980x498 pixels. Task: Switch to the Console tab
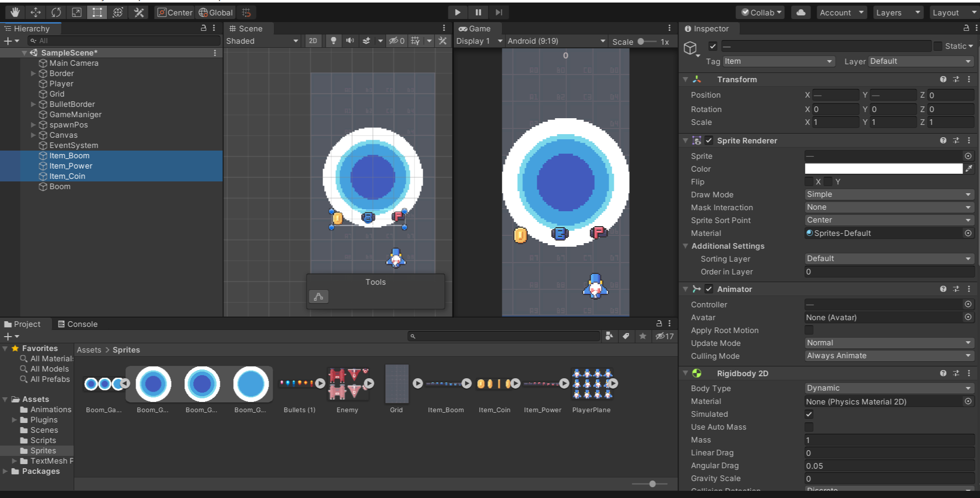[78, 324]
